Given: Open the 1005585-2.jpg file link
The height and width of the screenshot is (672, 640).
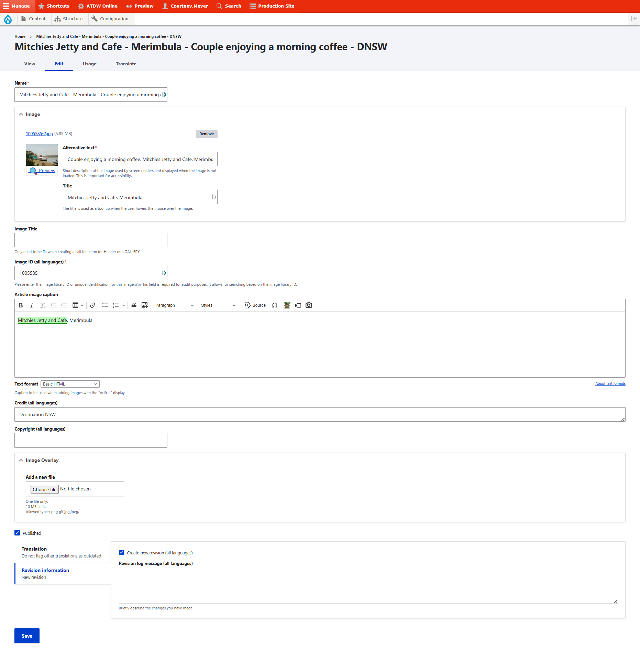Looking at the screenshot, I should point(39,133).
